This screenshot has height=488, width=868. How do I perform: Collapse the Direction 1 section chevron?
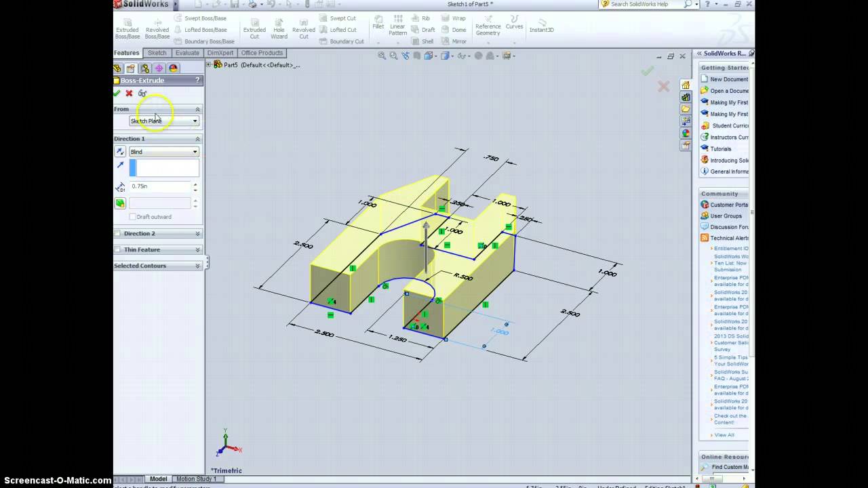tap(198, 139)
